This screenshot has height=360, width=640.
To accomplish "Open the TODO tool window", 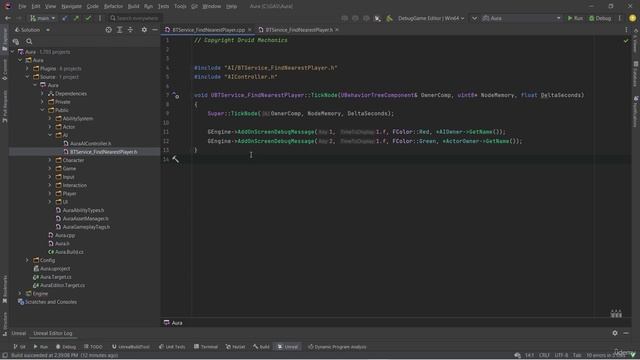I will (93, 347).
